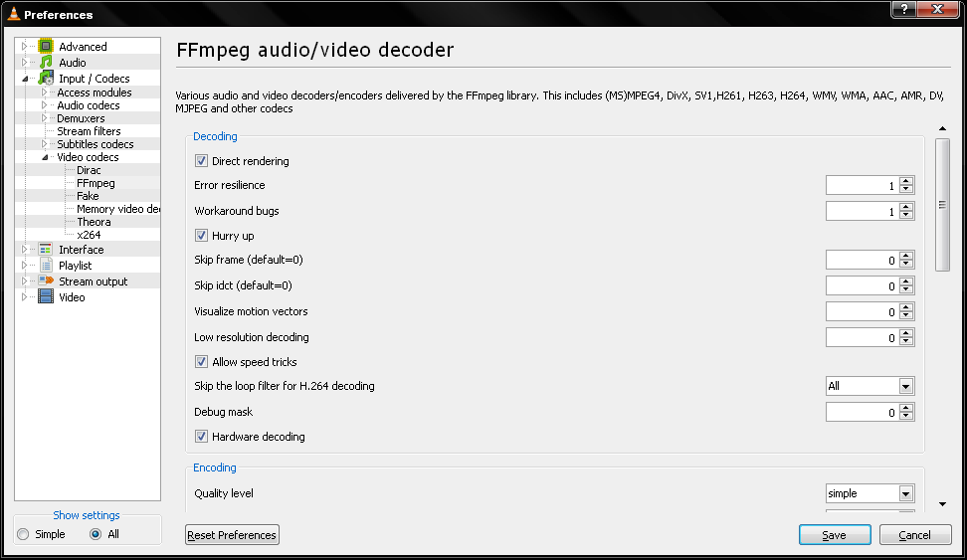Select Fake in the codec tree
The width and height of the screenshot is (967, 560).
tap(88, 196)
